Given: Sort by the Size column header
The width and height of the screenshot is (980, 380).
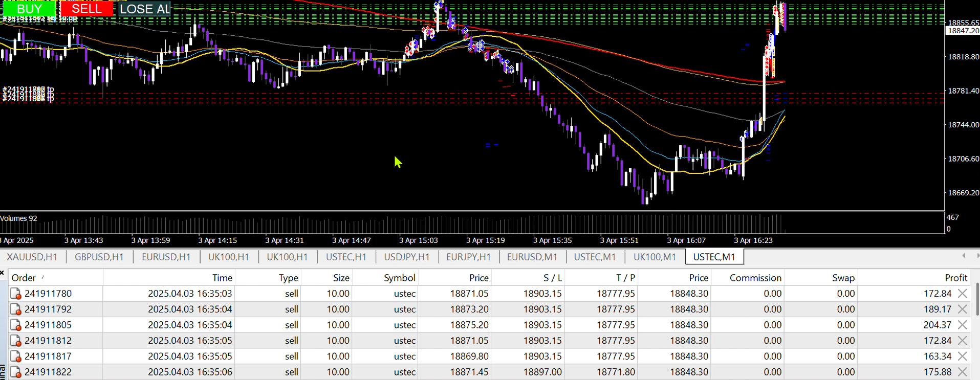Looking at the screenshot, I should pyautogui.click(x=326, y=278).
